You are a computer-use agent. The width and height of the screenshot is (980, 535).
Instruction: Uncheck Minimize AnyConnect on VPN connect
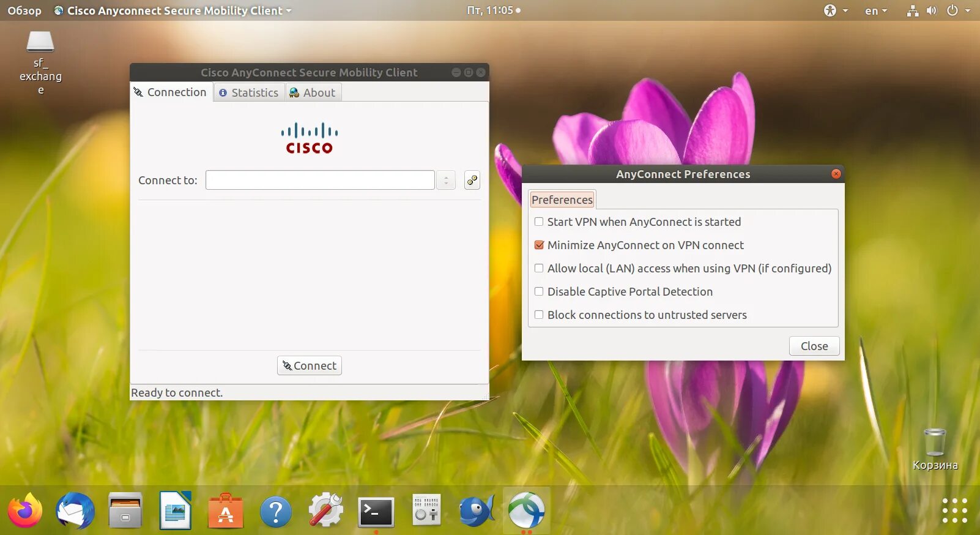click(539, 245)
